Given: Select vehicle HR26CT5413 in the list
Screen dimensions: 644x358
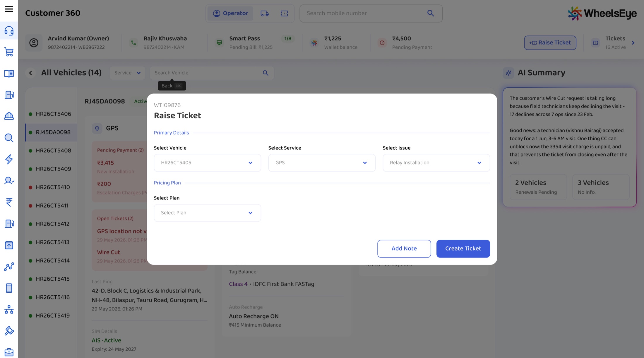Looking at the screenshot, I should pos(51,242).
